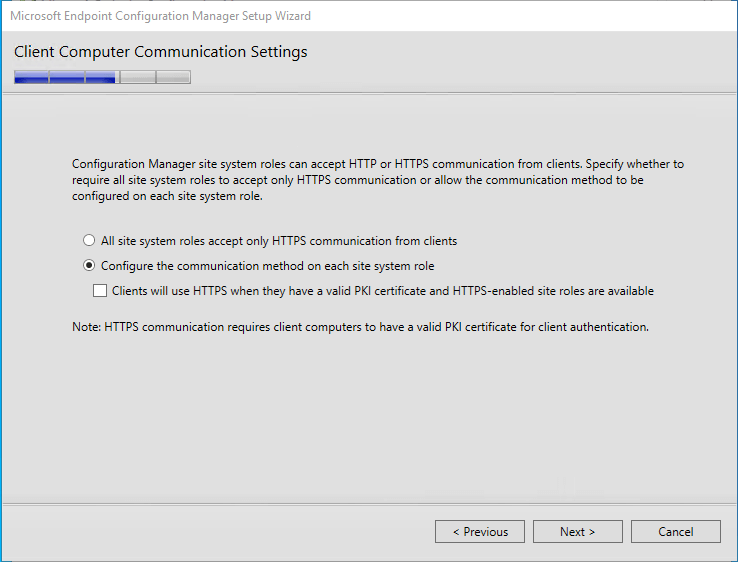Cancel the Configuration Manager setup wizard
This screenshot has width=738, height=562.
(675, 531)
